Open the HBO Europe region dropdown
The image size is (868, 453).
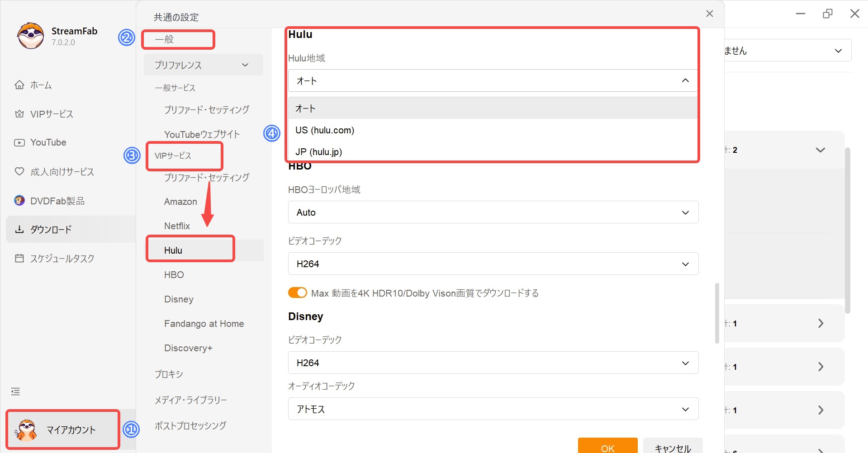493,212
